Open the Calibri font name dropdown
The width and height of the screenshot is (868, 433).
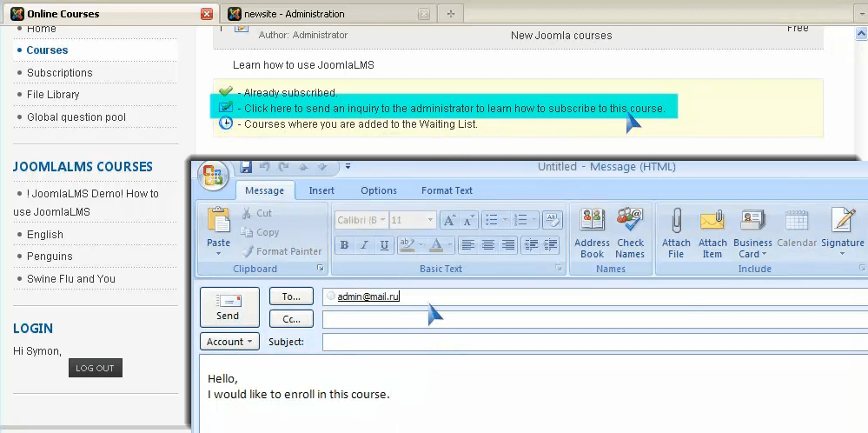[x=382, y=220]
